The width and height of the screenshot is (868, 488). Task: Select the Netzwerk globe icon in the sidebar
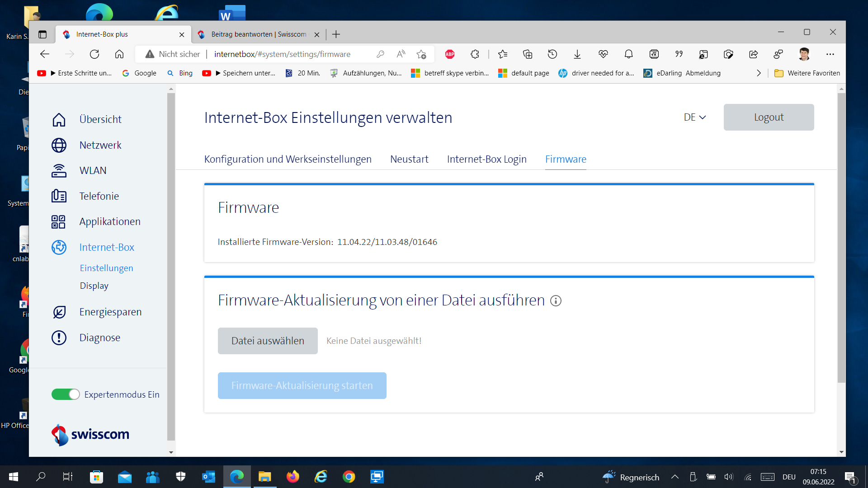[x=59, y=145]
